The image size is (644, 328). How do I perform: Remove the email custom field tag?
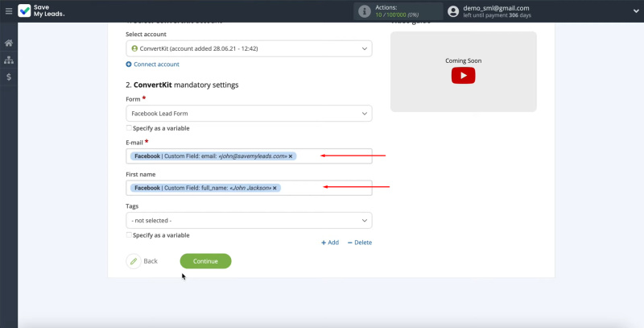(x=291, y=156)
